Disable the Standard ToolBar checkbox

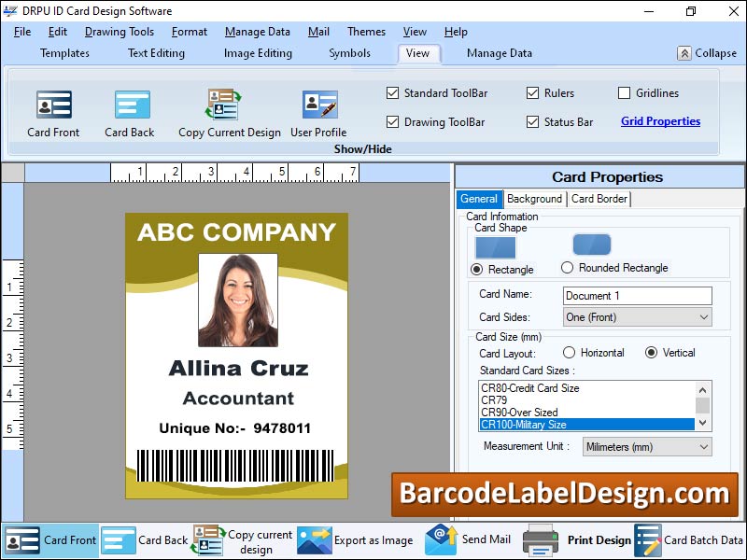pos(393,93)
